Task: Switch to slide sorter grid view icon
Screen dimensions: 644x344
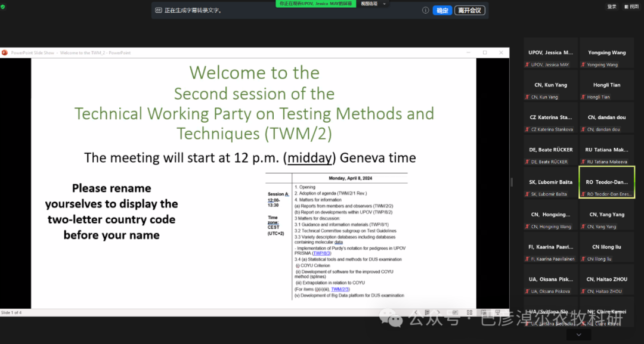Action: pos(469,312)
